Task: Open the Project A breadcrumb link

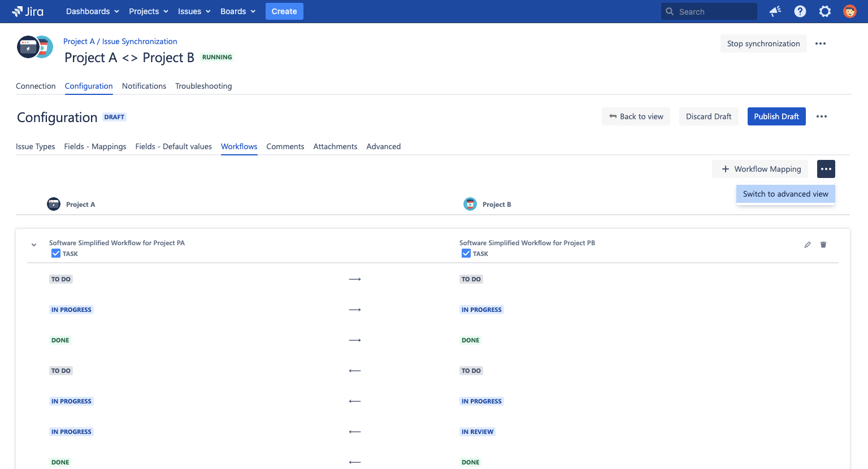Action: pos(80,41)
